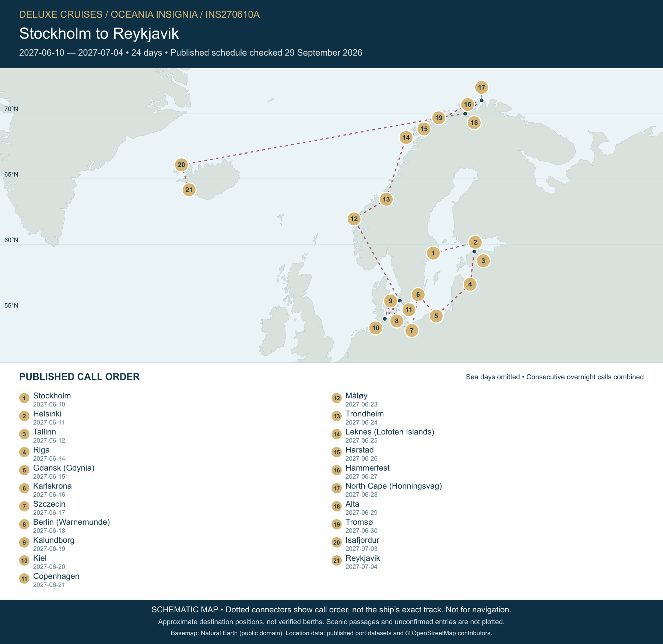Click the Basemap Natural Earth attribution line
Image resolution: width=663 pixels, height=644 pixels.
coord(331,633)
